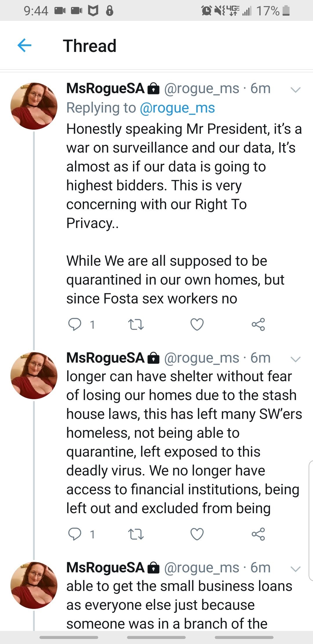Open MsRogueSA profile from the first tweet name
The width and height of the screenshot is (313, 644).
point(105,88)
